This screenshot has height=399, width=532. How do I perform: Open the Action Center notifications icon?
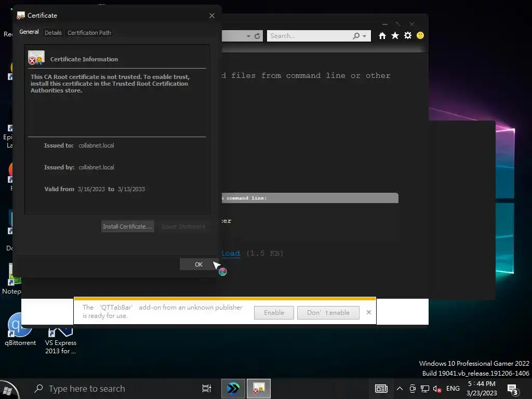[512, 389]
